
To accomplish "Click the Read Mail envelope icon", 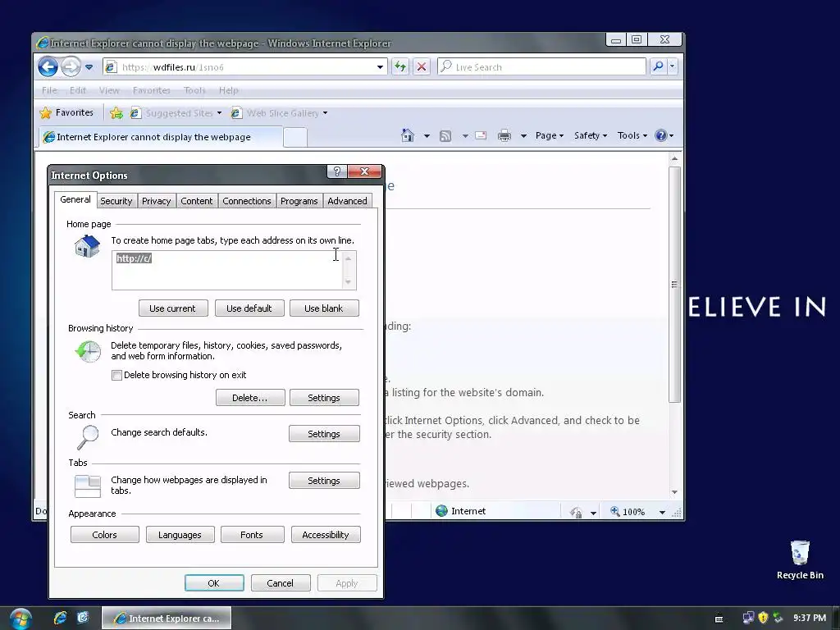I will pyautogui.click(x=481, y=135).
